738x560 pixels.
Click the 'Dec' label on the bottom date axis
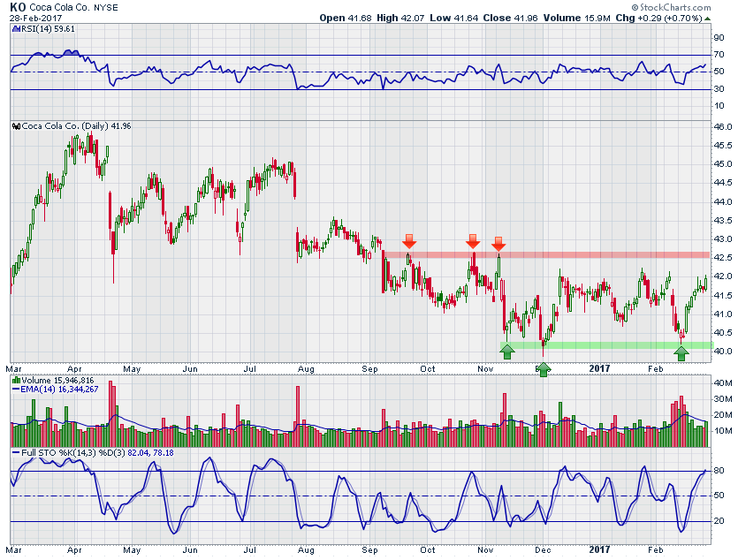coord(543,549)
